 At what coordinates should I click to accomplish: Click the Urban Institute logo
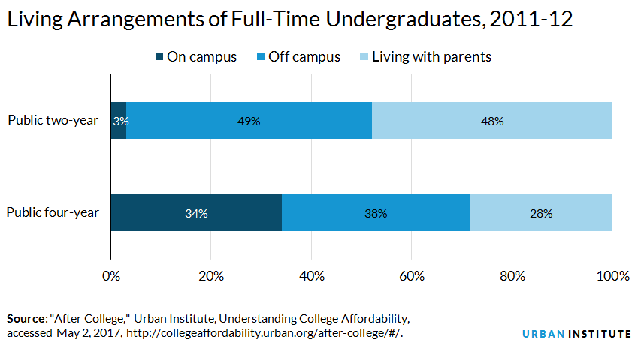(x=576, y=334)
